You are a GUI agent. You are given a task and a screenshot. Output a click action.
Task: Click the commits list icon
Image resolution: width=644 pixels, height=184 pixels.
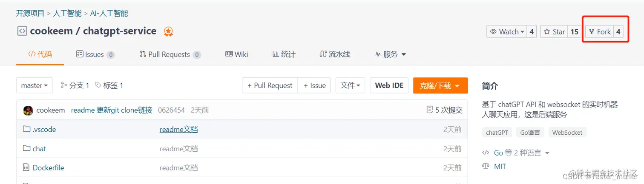pyautogui.click(x=430, y=110)
